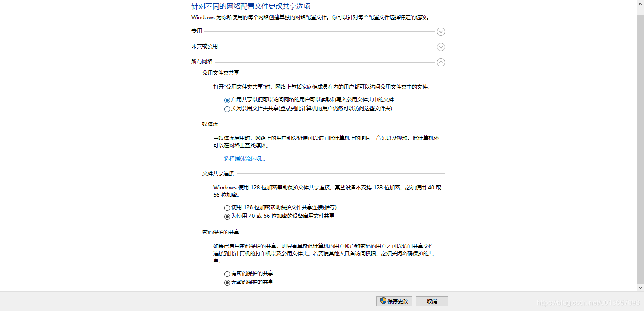The image size is (644, 311).
Task: Click the 所有网络 profile label
Action: pos(202,62)
